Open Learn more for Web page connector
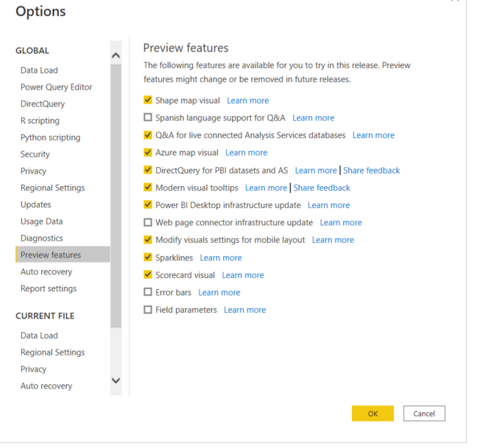 [341, 223]
